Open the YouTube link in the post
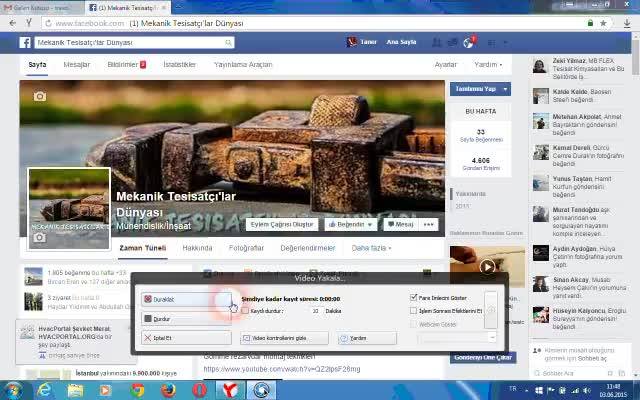Viewport: 640px width, 400px height. pyautogui.click(x=282, y=369)
